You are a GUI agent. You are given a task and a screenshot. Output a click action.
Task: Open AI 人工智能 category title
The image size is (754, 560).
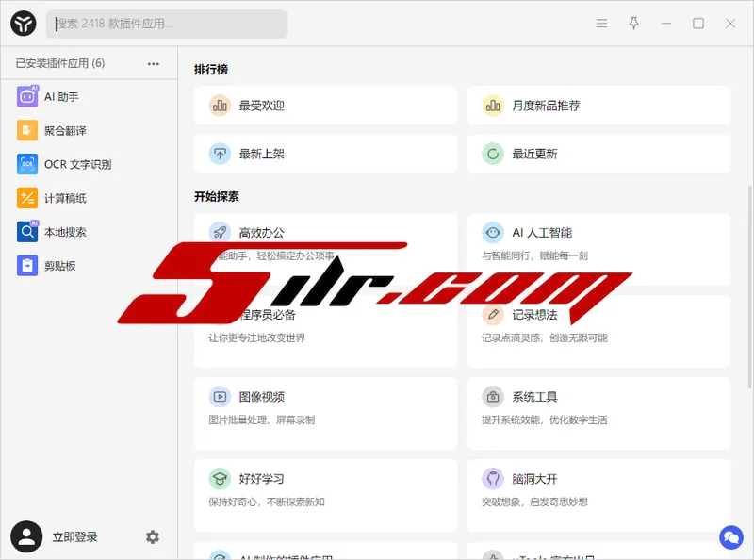tap(542, 233)
